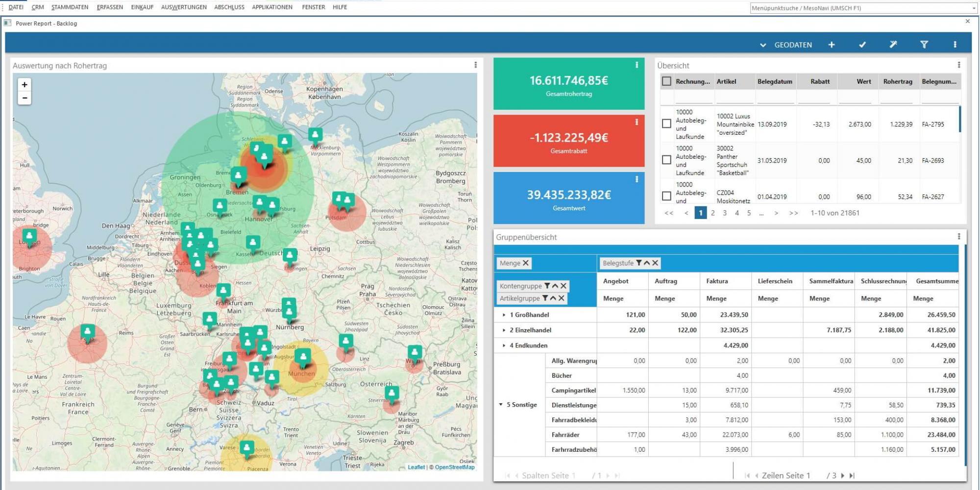The height and width of the screenshot is (490, 980).
Task: Click Gesamtsumme value 26.459,50
Action: point(941,315)
